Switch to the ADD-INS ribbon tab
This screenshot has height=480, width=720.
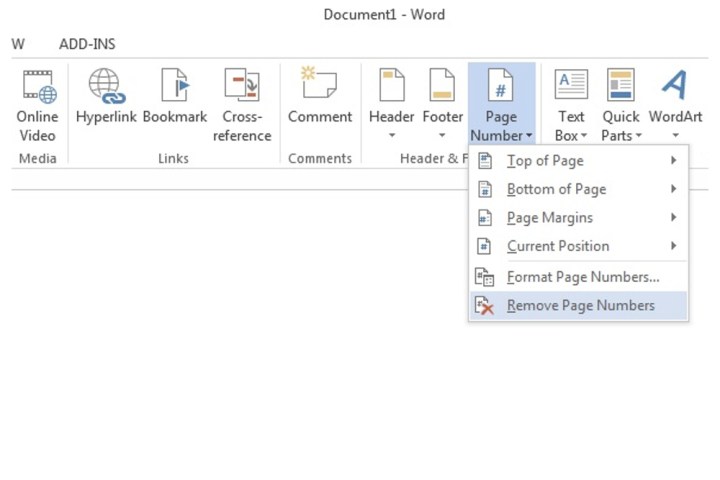click(x=87, y=44)
